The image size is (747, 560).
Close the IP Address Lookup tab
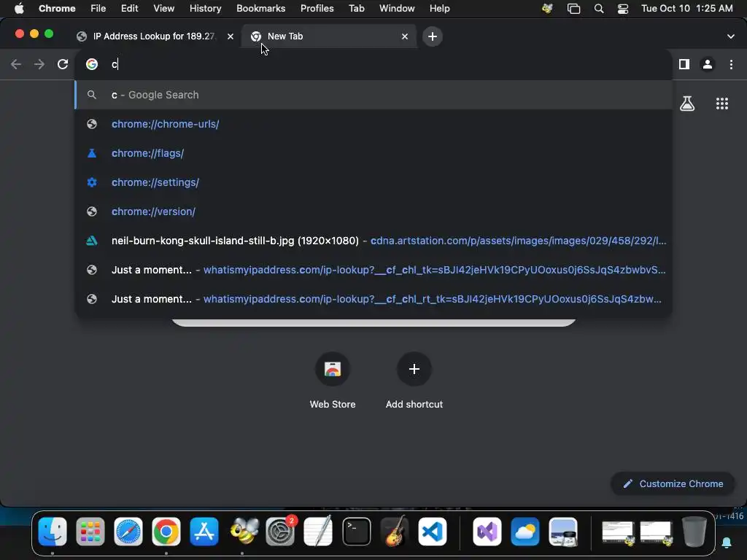231,36
